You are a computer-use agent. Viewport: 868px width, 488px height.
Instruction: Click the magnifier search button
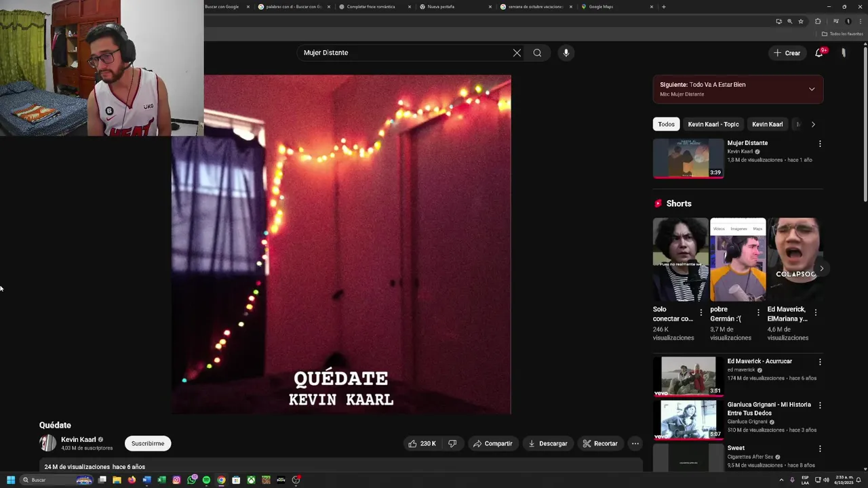click(x=537, y=53)
